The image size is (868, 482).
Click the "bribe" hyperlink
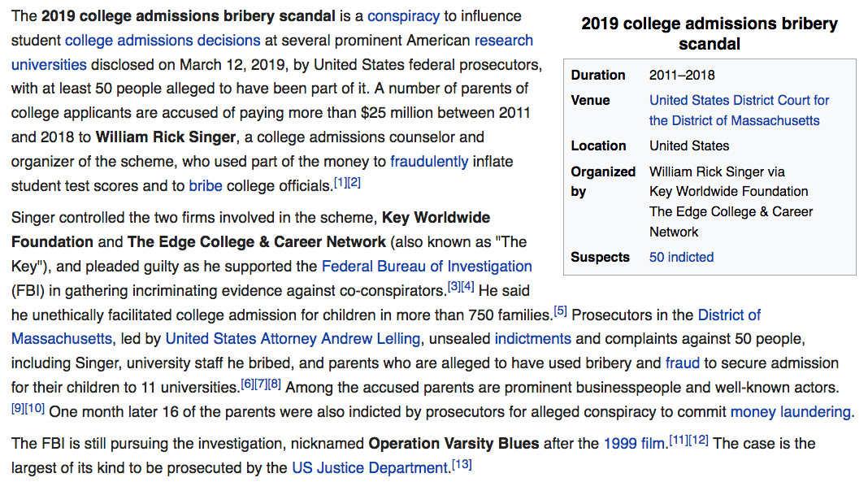206,185
